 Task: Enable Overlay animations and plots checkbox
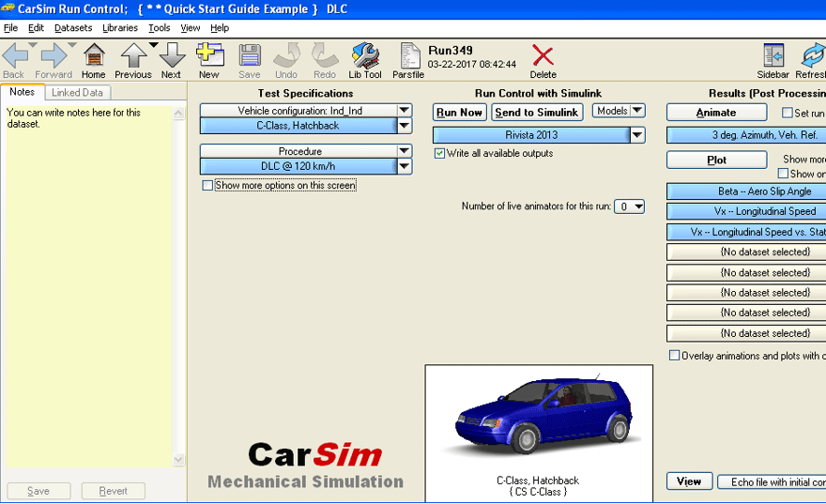674,356
